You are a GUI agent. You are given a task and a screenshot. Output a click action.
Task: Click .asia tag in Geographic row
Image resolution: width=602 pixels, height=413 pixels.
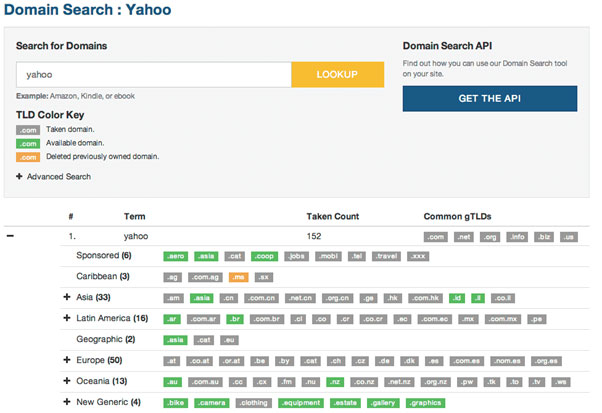(x=175, y=340)
